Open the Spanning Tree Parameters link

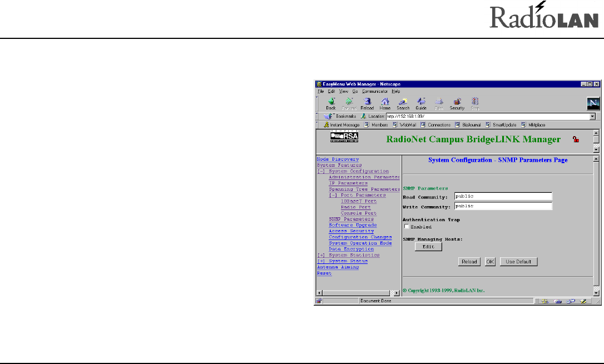[364, 190]
